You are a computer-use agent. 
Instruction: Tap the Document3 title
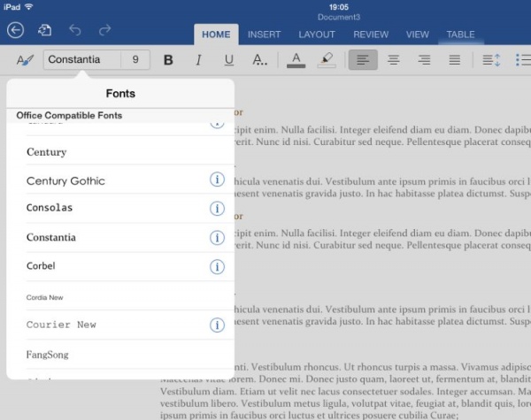[339, 17]
